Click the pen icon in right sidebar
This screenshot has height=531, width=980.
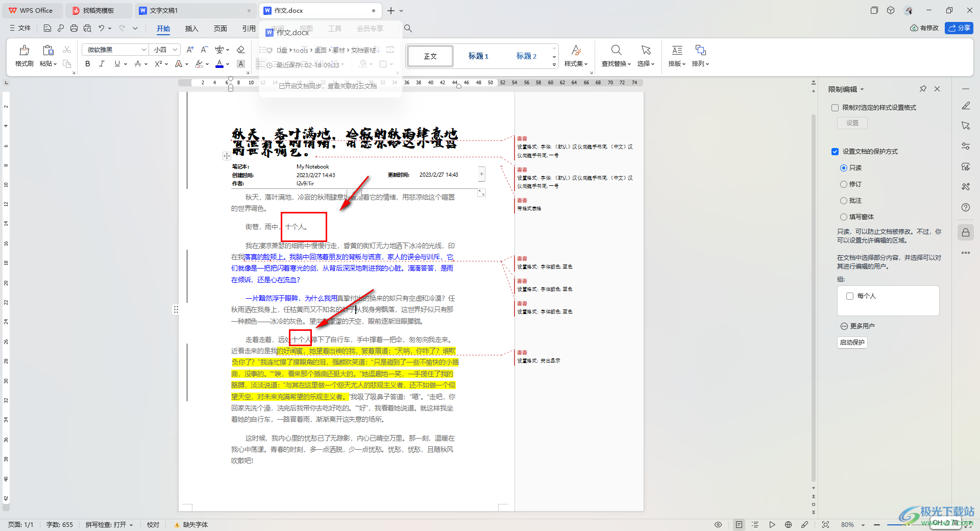point(966,106)
